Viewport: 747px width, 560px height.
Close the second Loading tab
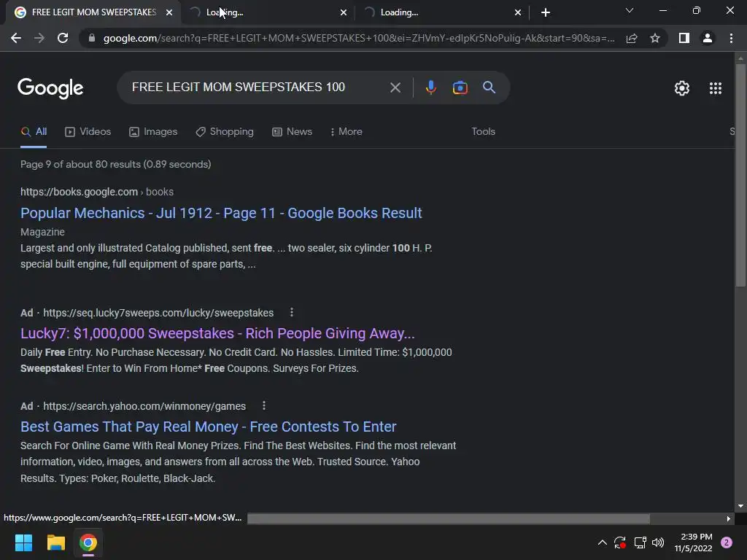(x=344, y=12)
